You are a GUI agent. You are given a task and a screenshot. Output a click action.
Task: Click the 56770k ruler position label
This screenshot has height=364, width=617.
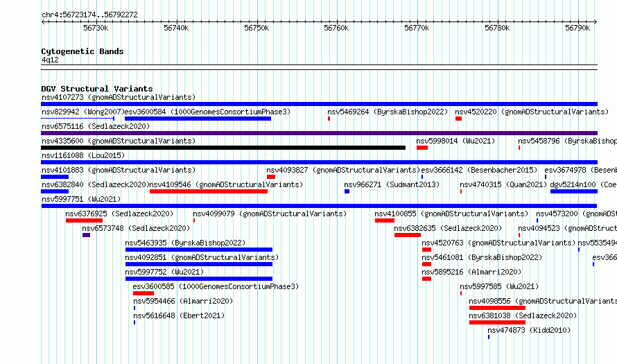[417, 28]
